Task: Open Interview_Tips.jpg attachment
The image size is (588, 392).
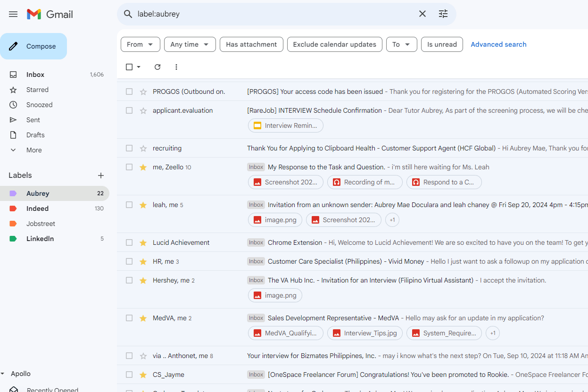Action: click(x=365, y=333)
